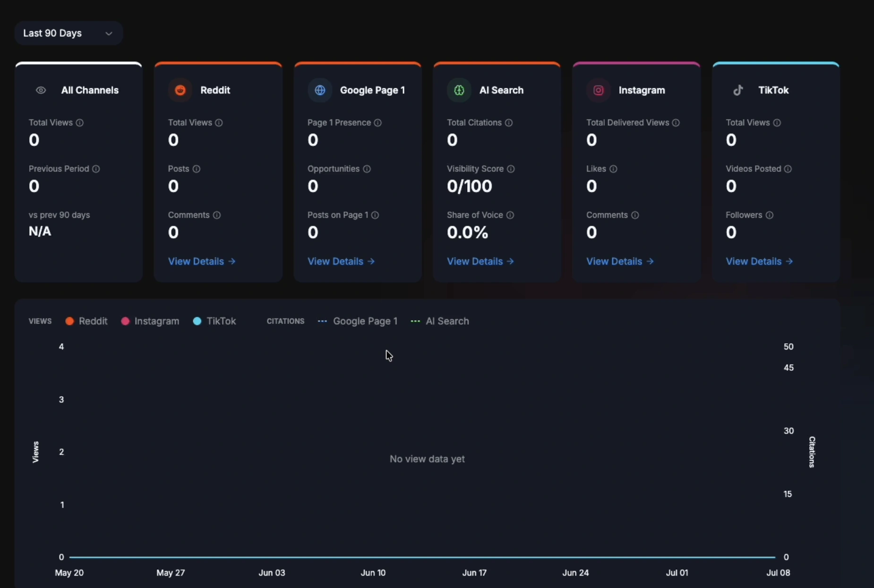The height and width of the screenshot is (588, 874).
Task: Click the Reddit logo icon
Action: pos(180,90)
